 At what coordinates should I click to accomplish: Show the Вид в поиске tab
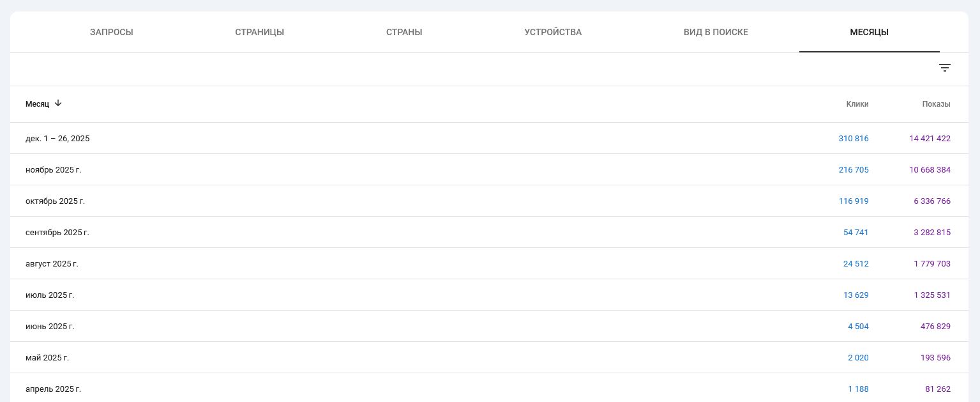(x=716, y=32)
